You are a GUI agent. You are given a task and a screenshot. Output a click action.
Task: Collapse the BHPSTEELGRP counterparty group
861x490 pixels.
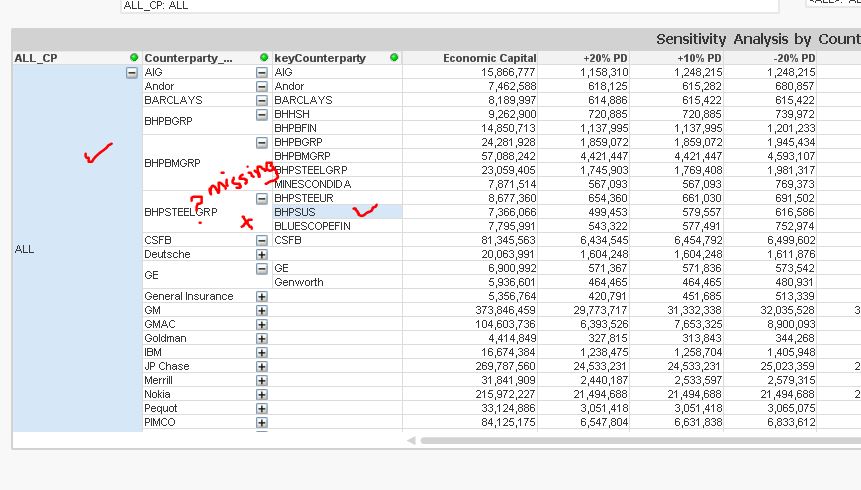pos(262,199)
